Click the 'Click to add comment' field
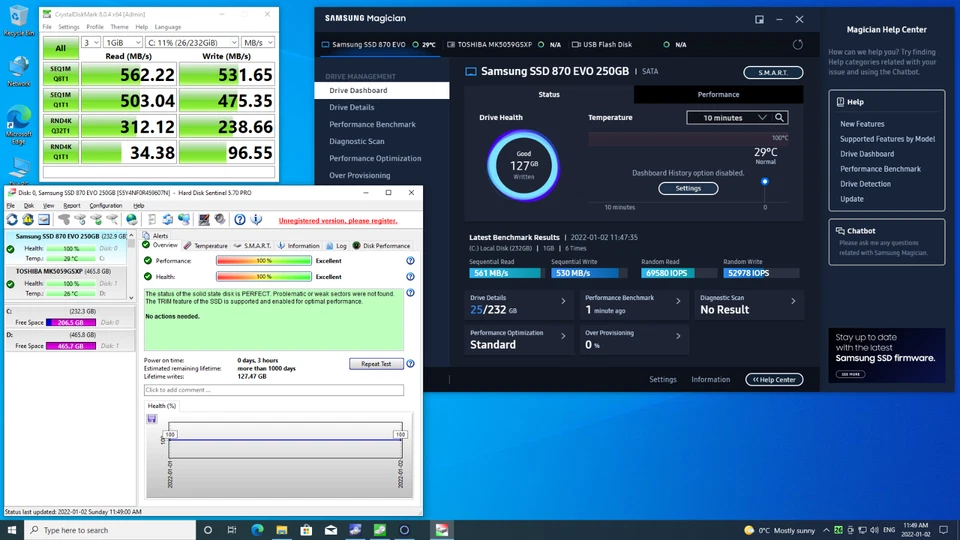 tap(274, 390)
